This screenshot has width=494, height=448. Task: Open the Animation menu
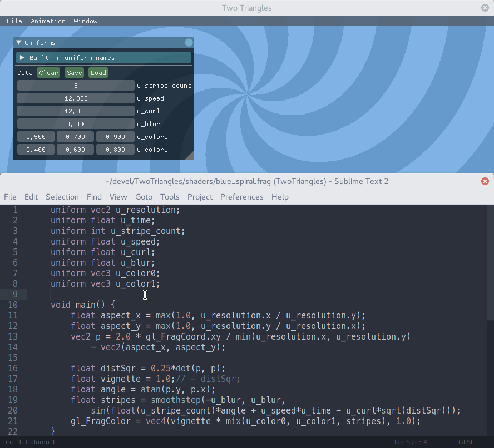click(x=48, y=21)
